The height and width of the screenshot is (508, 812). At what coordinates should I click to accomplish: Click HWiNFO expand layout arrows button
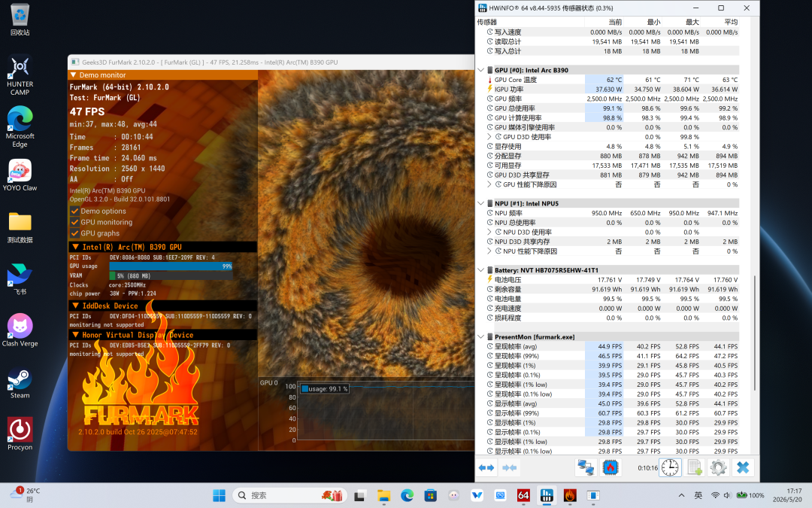coord(486,467)
